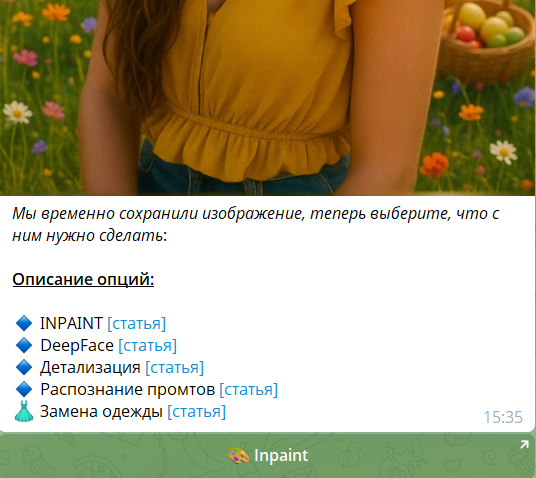This screenshot has height=478, width=536.
Task: Open the Распознание промтов article link
Action: [249, 389]
